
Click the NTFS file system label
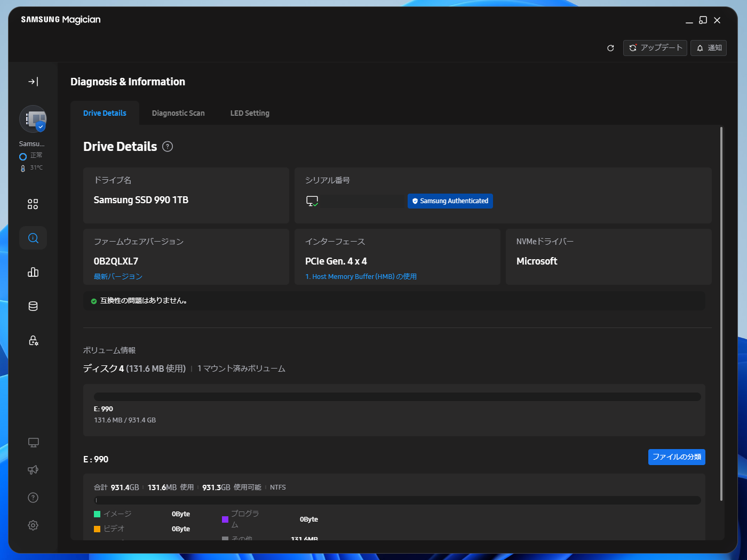coord(278,487)
